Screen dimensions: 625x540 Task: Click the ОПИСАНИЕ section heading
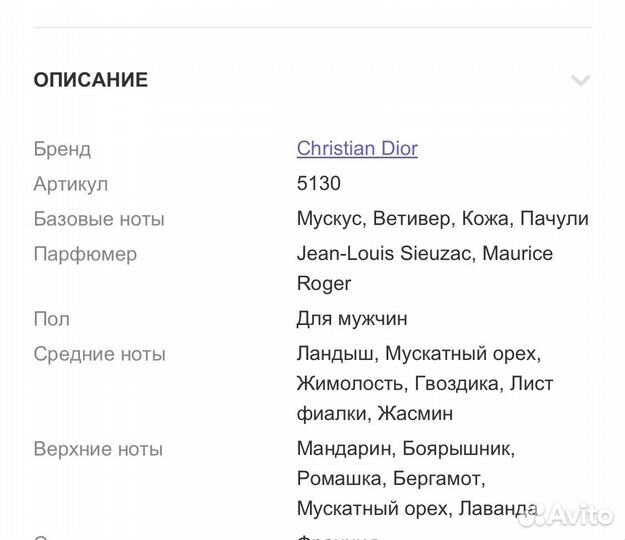pos(91,80)
